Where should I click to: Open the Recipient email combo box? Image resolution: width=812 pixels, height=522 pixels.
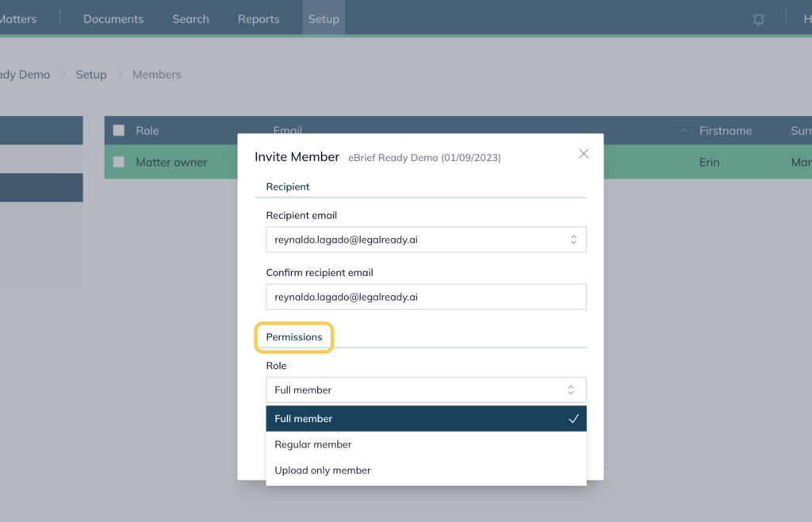426,240
